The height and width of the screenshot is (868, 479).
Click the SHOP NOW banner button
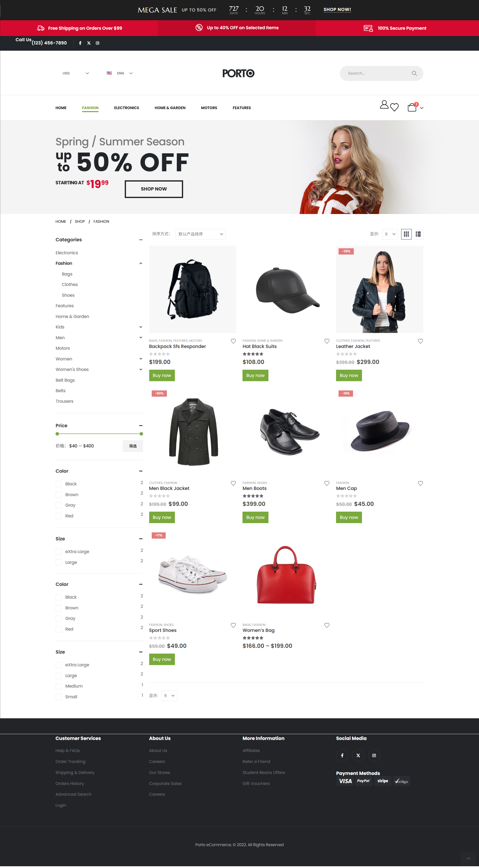point(154,189)
